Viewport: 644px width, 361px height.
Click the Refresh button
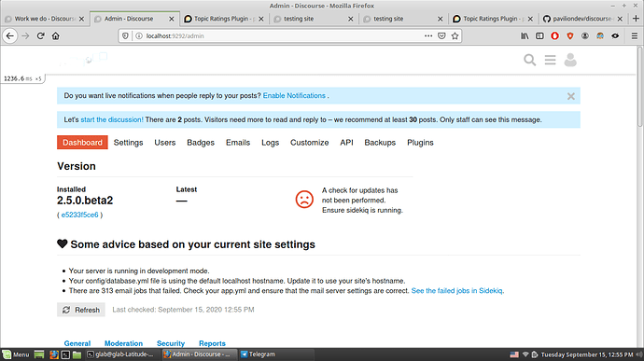point(81,310)
